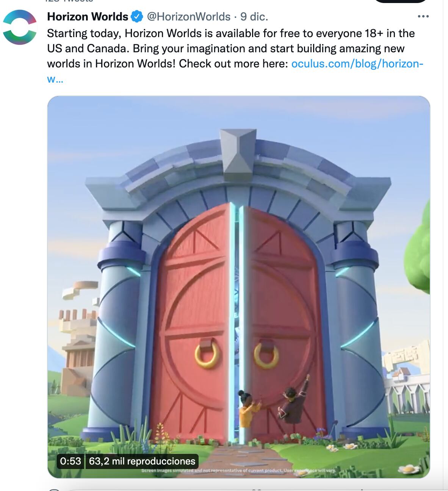
Task: Follow the oculus.com/blog/horizon link
Action: point(357,64)
